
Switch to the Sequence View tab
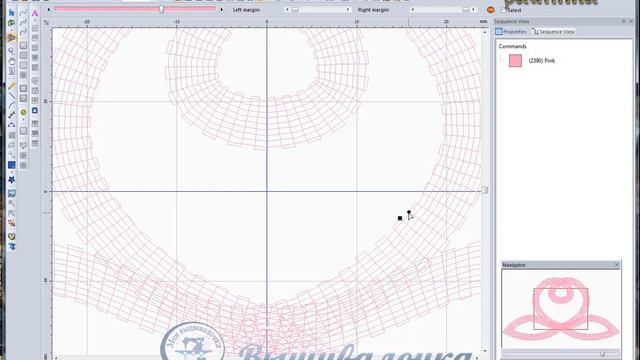click(x=554, y=31)
